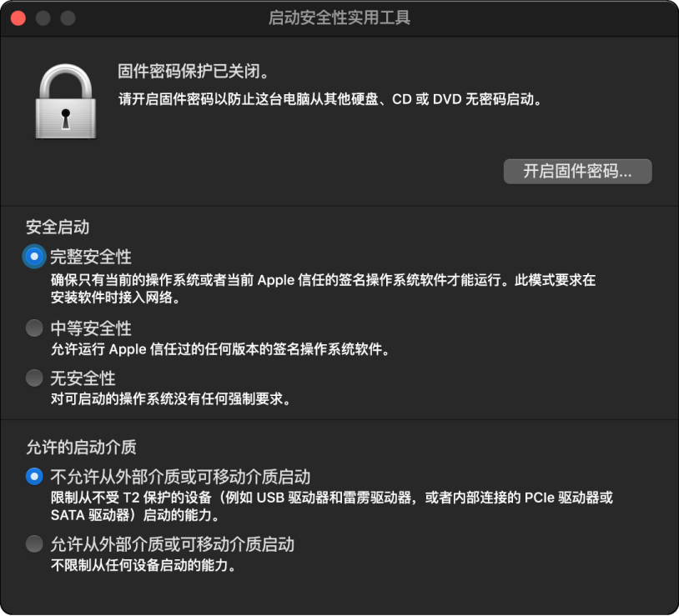
Task: Select the "完整安全性" option
Action: tap(33, 257)
